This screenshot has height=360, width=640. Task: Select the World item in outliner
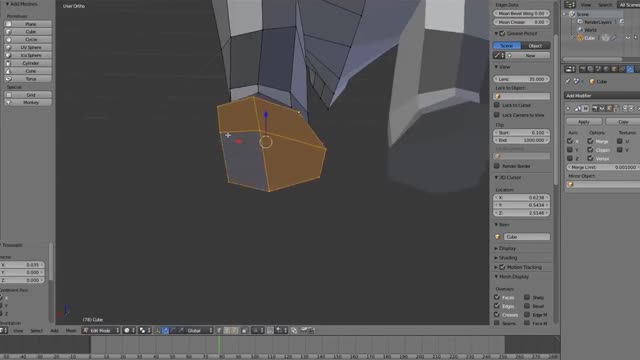[590, 30]
